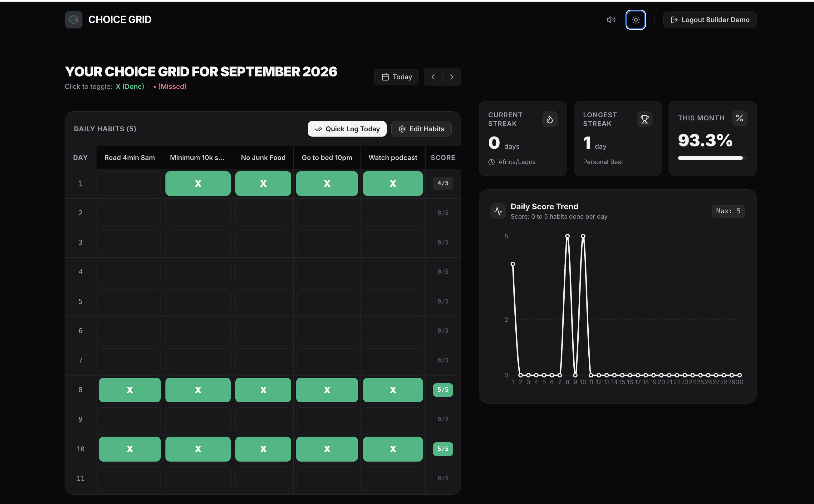Toggle Go to bed 10pm on day 8
814x504 pixels.
327,390
